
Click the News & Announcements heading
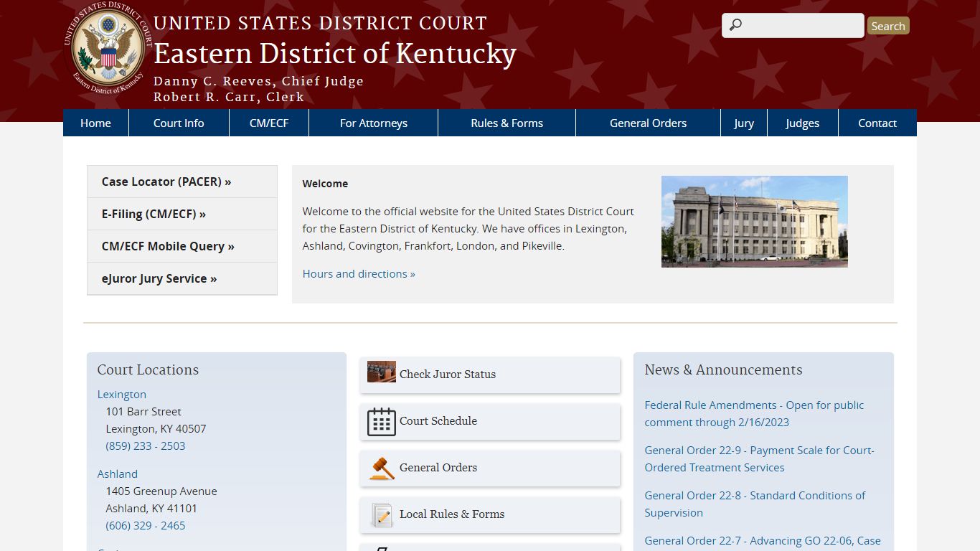(723, 369)
